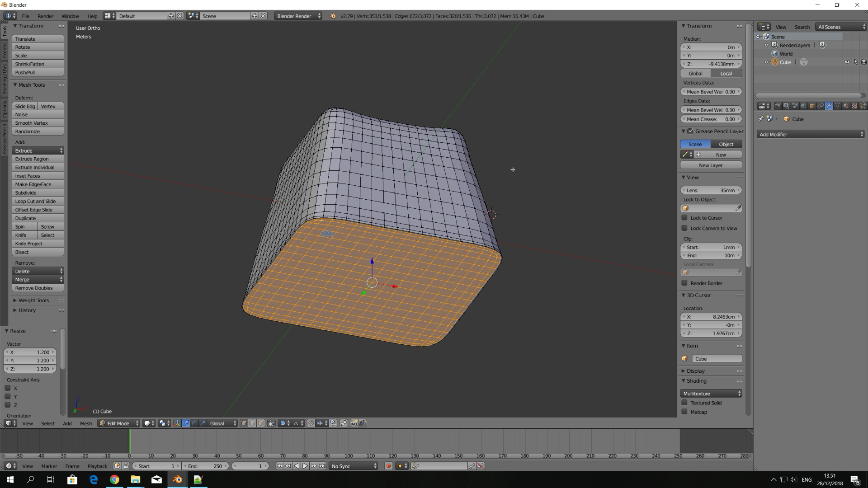Select the Proportional Editing icon in toolbar
This screenshot has width=868, height=488.
(x=284, y=423)
